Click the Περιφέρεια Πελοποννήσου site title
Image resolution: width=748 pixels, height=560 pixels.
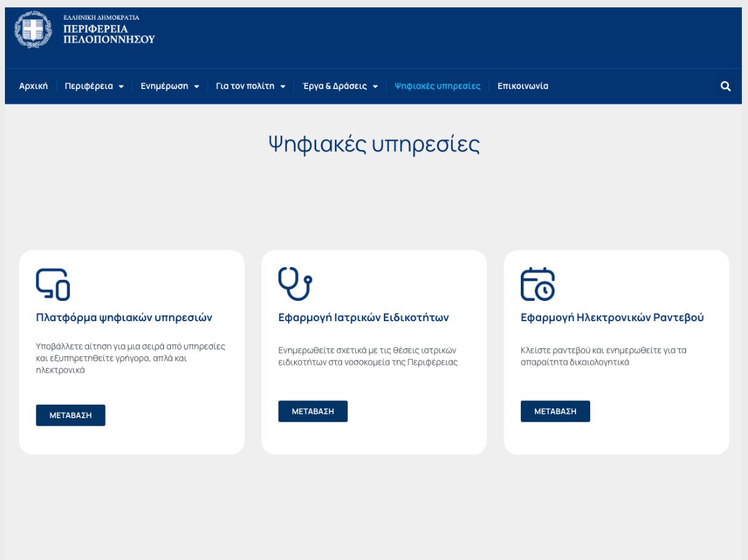click(109, 34)
